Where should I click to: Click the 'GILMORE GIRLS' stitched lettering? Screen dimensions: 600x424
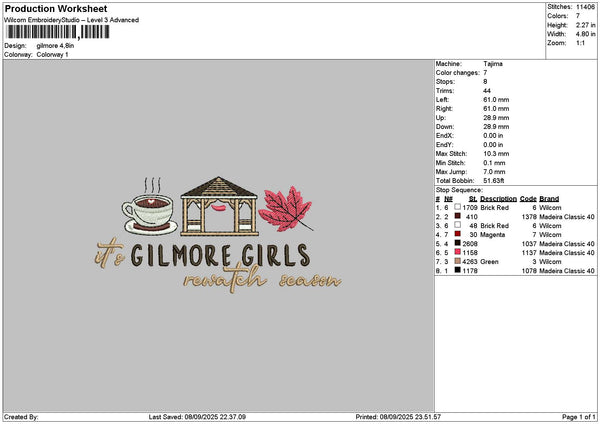point(220,255)
